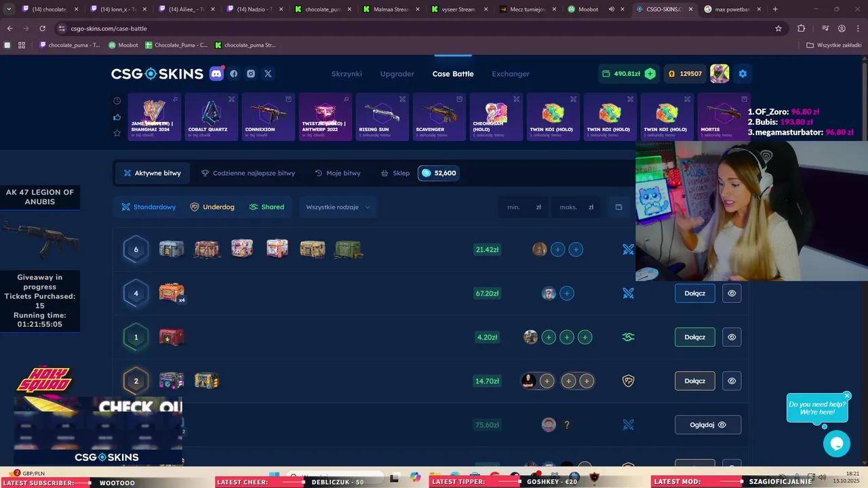Viewport: 868px width, 488px height.
Task: Click first gold plus slot in 14.70zł battle
Action: [x=547, y=381]
